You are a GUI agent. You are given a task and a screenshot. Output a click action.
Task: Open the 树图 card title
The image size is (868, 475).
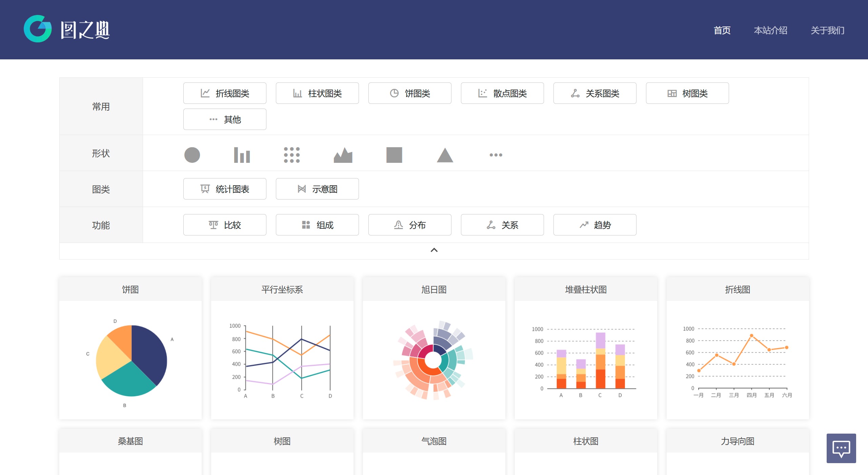coord(282,441)
